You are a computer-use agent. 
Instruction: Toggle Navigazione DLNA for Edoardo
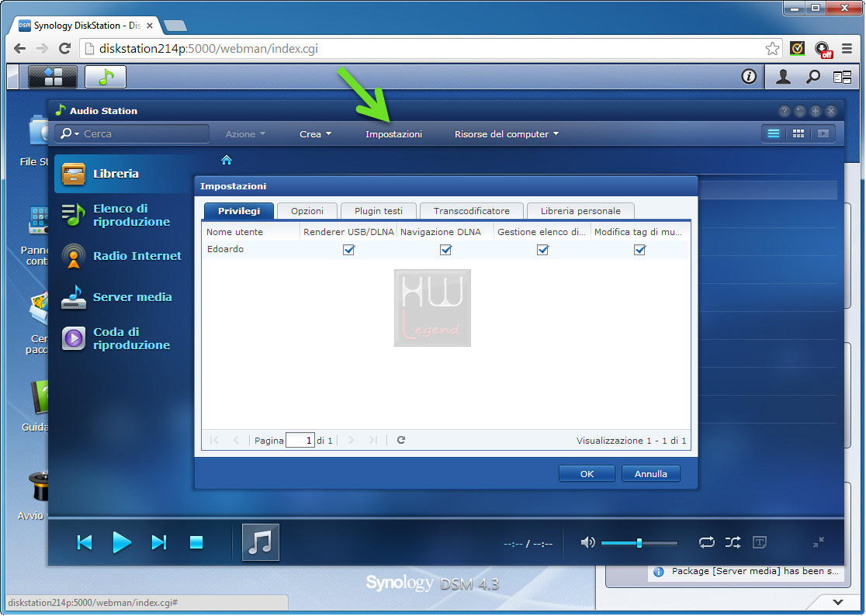(445, 250)
